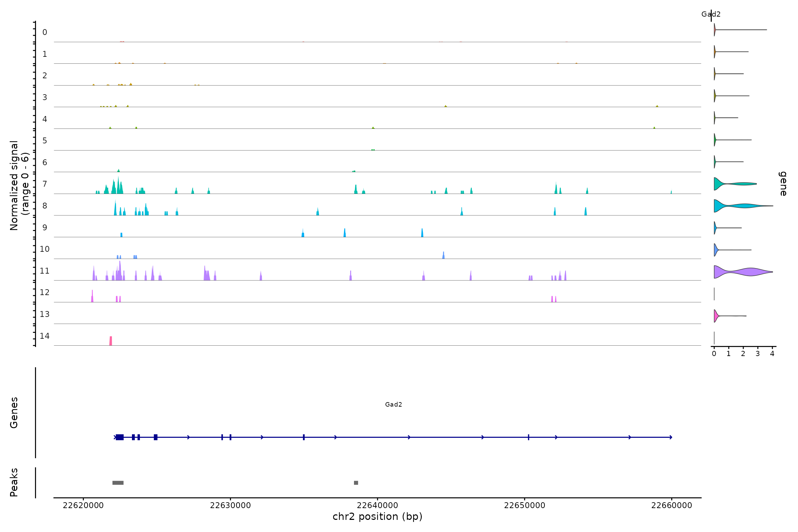Click the wide gray peak bar near 22622000
Screen dimensions: 798x532
[118, 483]
